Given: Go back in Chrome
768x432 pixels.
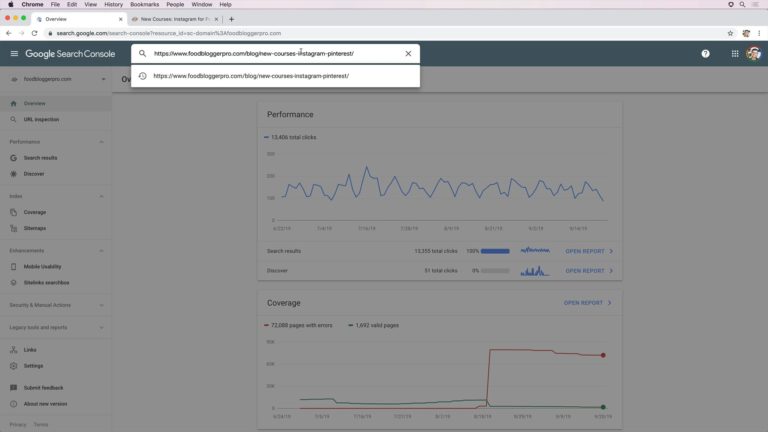Looking at the screenshot, I should (8, 33).
